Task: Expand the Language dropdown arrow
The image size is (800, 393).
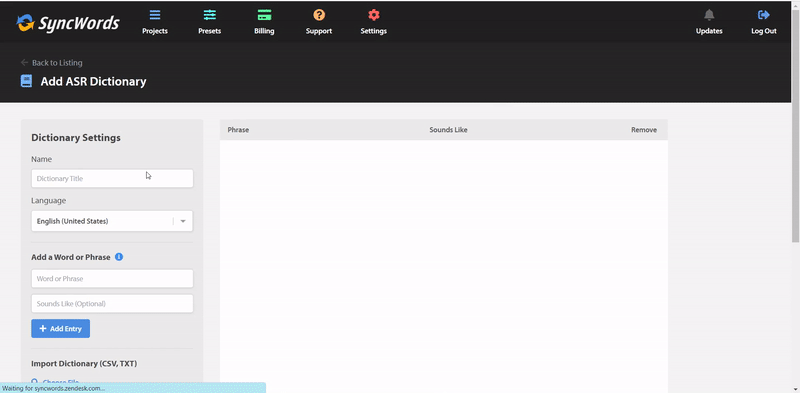Action: (x=183, y=222)
